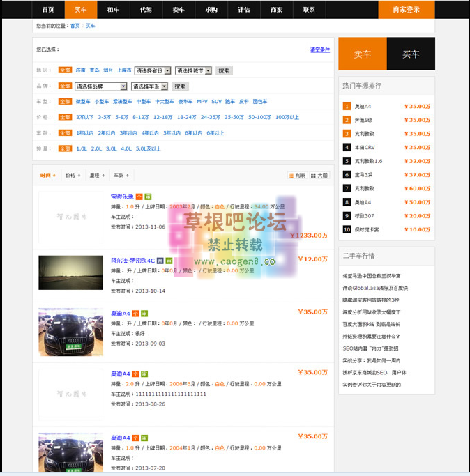The height and width of the screenshot is (476, 470).
Task: Expand the 请选择车系 series dropdown
Action: 151,86
